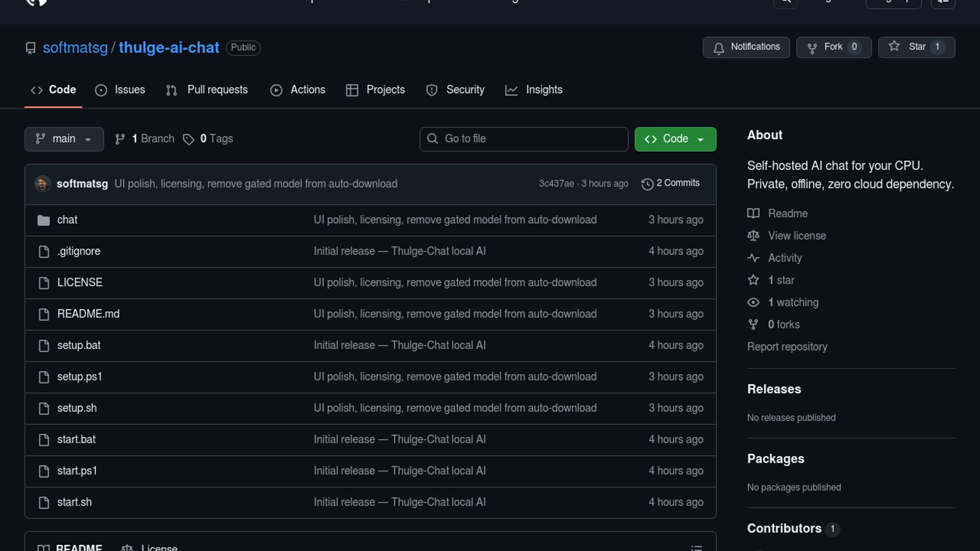This screenshot has width=980, height=551.
Task: Click the View license link
Action: (x=796, y=236)
